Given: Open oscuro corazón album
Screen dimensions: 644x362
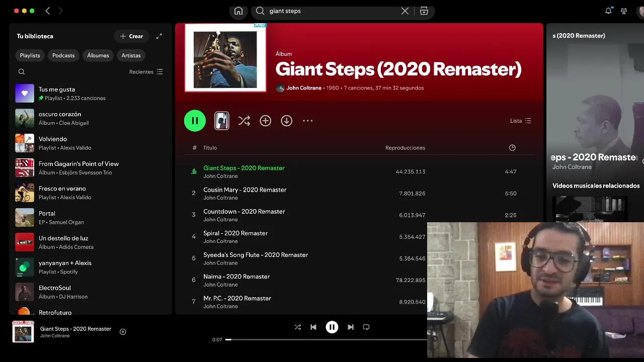Looking at the screenshot, I should click(91, 118).
